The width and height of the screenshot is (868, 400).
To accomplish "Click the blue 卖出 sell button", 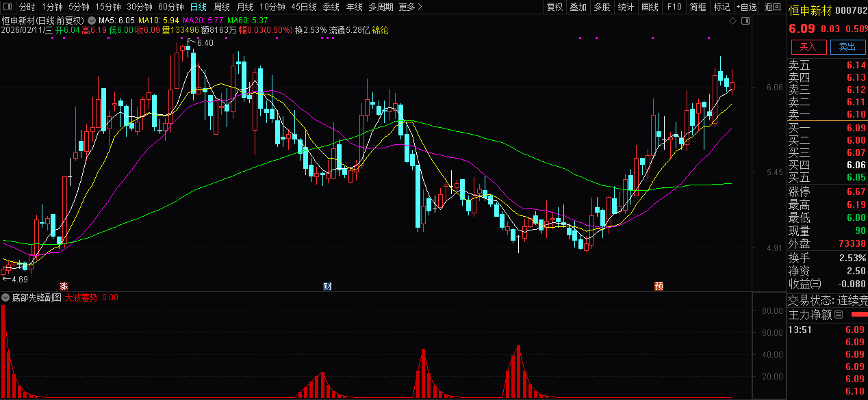I will pos(847,46).
